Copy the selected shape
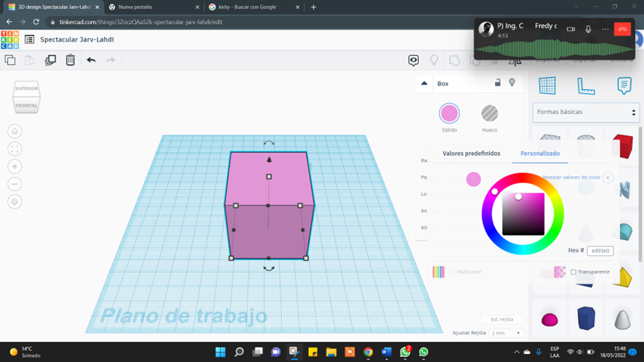 pos(10,60)
